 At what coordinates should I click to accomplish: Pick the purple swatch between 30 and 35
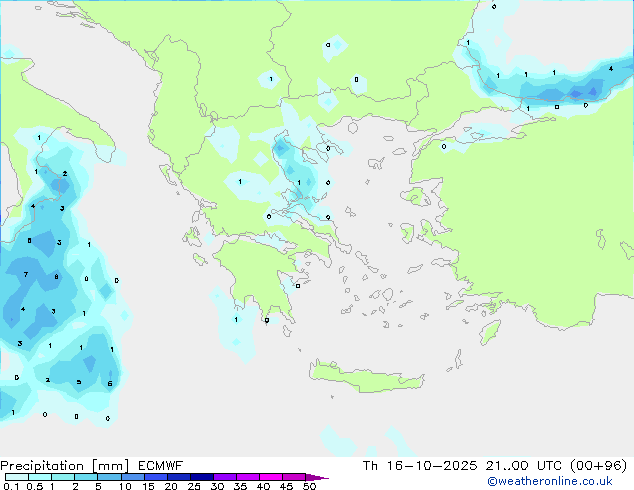pos(225,477)
